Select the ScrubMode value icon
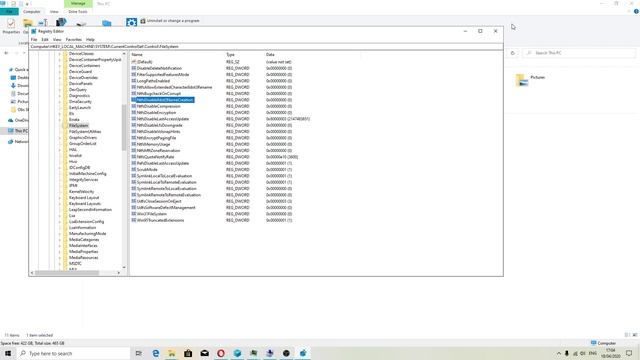This screenshot has width=640, height=360. tap(133, 169)
